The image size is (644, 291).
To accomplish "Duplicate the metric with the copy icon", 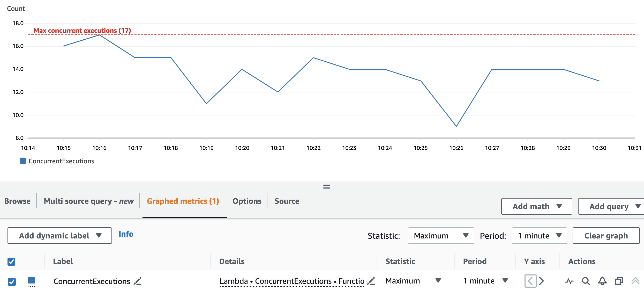I will 619,281.
